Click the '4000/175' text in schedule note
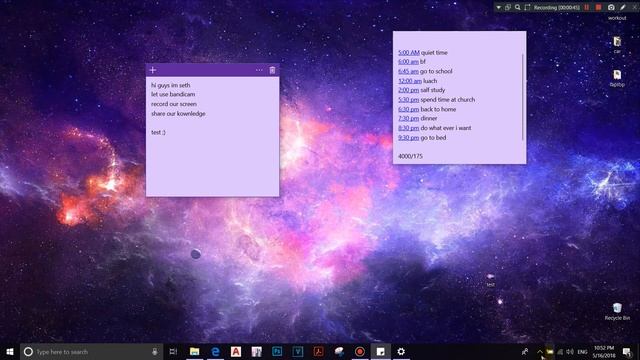640x360 pixels. pyautogui.click(x=411, y=156)
